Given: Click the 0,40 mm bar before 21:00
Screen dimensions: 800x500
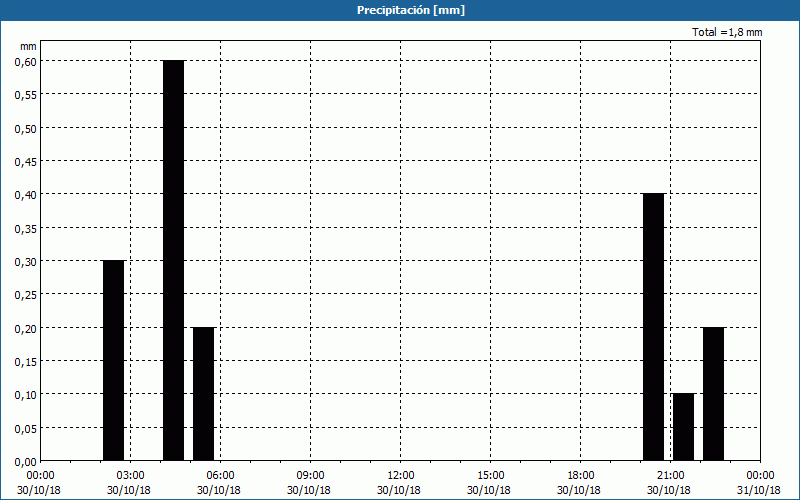Looking at the screenshot, I should [x=654, y=327].
